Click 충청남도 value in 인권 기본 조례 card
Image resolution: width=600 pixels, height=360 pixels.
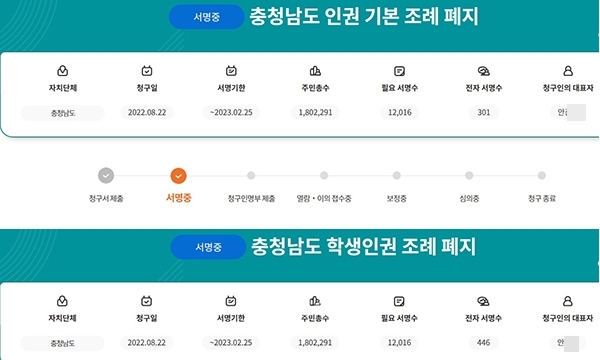click(x=63, y=113)
